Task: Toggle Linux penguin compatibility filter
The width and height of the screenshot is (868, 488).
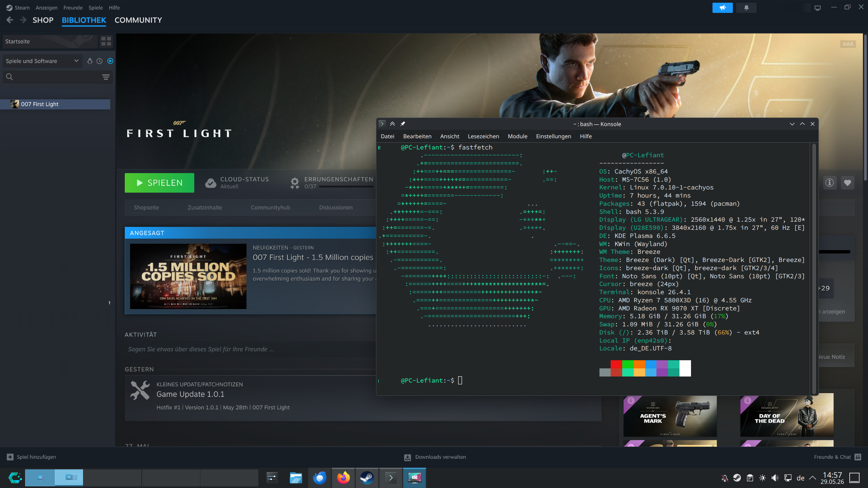Action: pos(90,61)
